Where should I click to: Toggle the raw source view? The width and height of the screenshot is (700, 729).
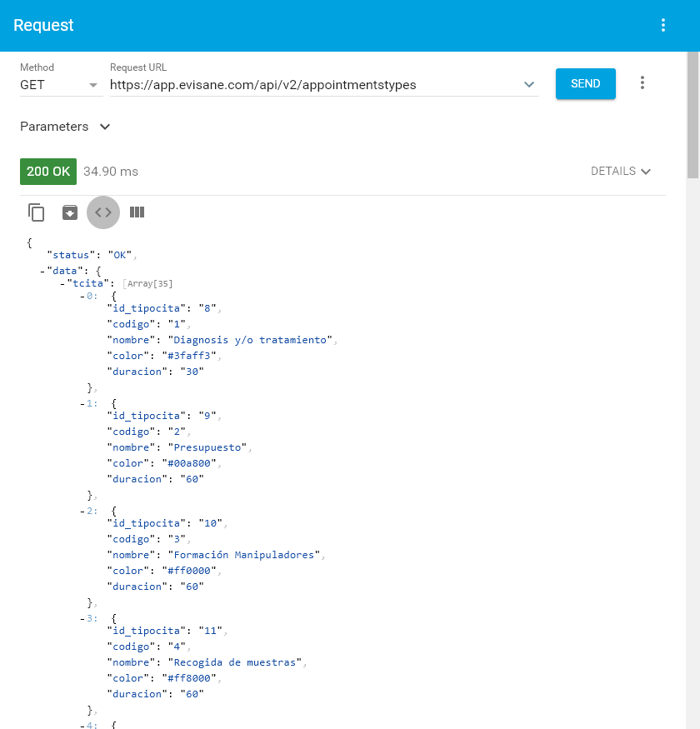(103, 212)
